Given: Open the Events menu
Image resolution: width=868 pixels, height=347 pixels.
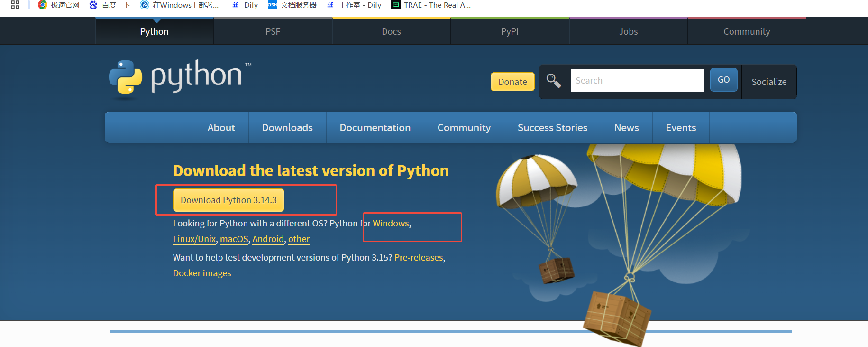Looking at the screenshot, I should pos(681,128).
